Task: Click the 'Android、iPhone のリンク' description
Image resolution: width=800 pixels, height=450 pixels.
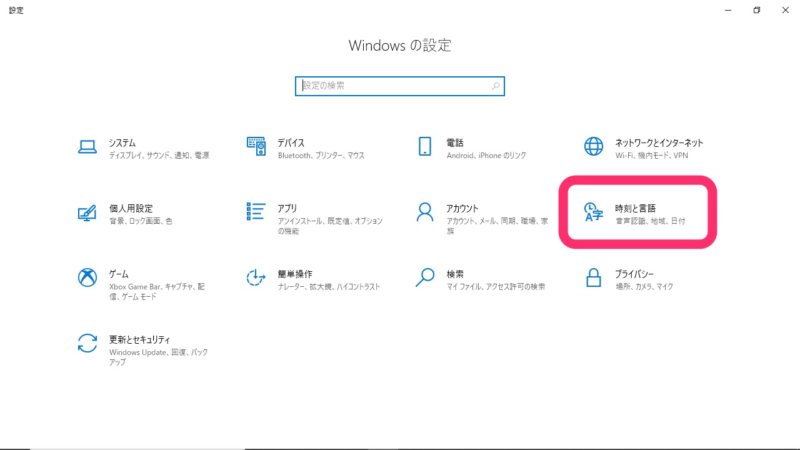Action: point(486,156)
